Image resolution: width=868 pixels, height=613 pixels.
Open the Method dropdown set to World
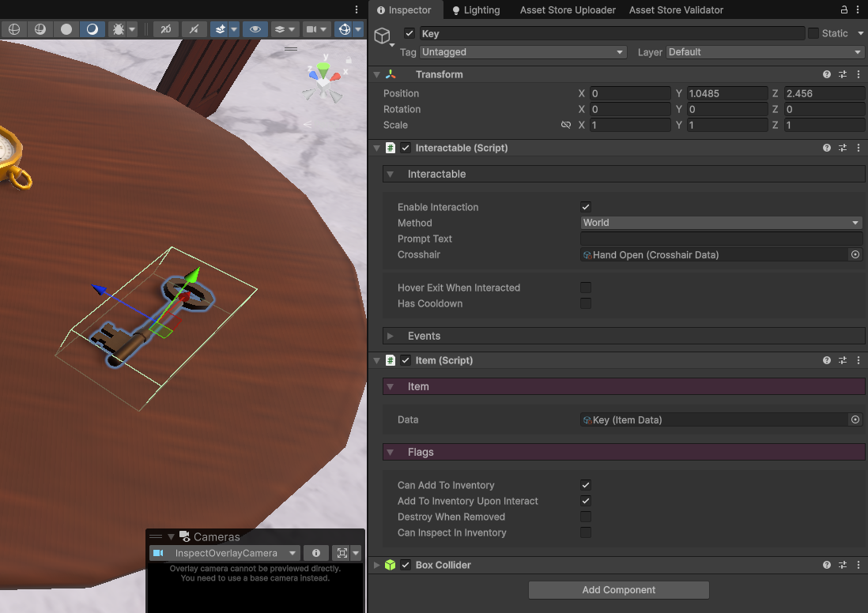point(721,223)
